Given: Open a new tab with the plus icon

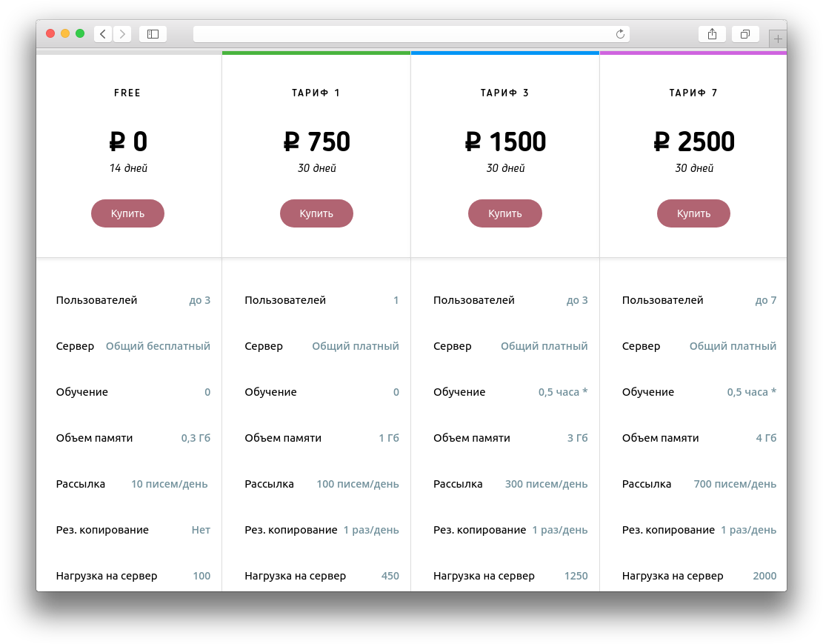Looking at the screenshot, I should [777, 39].
